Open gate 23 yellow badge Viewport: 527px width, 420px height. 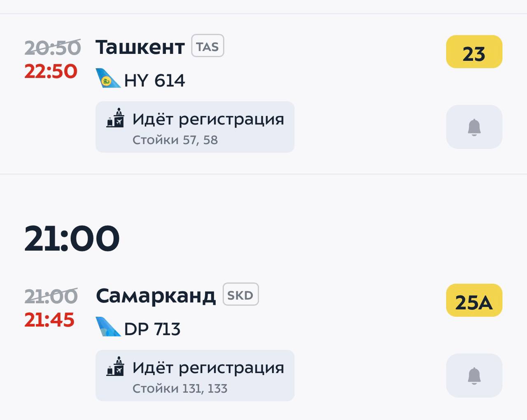(x=474, y=52)
